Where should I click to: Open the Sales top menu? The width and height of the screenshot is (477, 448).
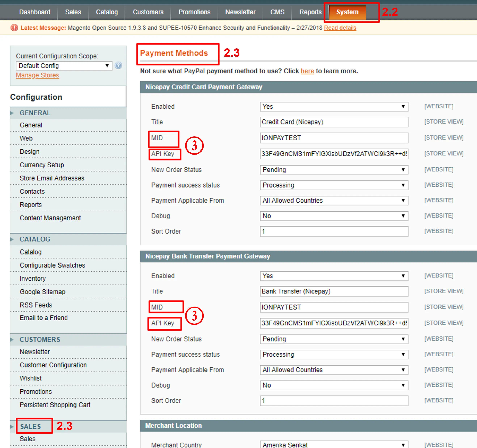[x=73, y=12]
